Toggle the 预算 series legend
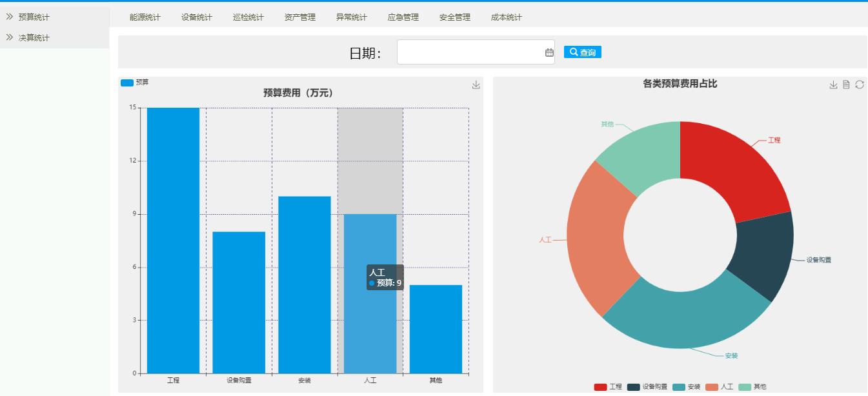 [128, 83]
